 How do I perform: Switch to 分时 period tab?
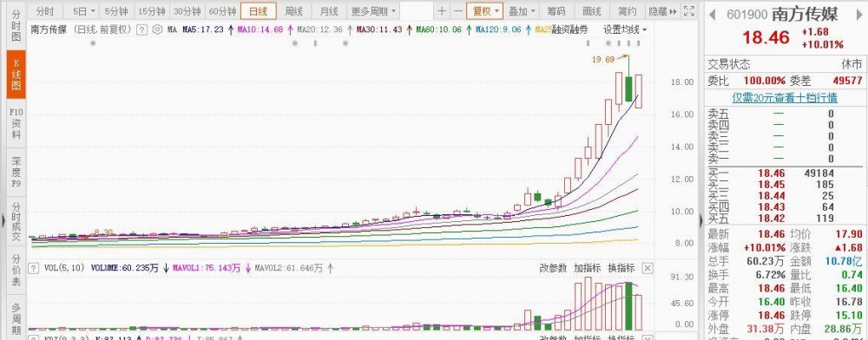tap(45, 11)
